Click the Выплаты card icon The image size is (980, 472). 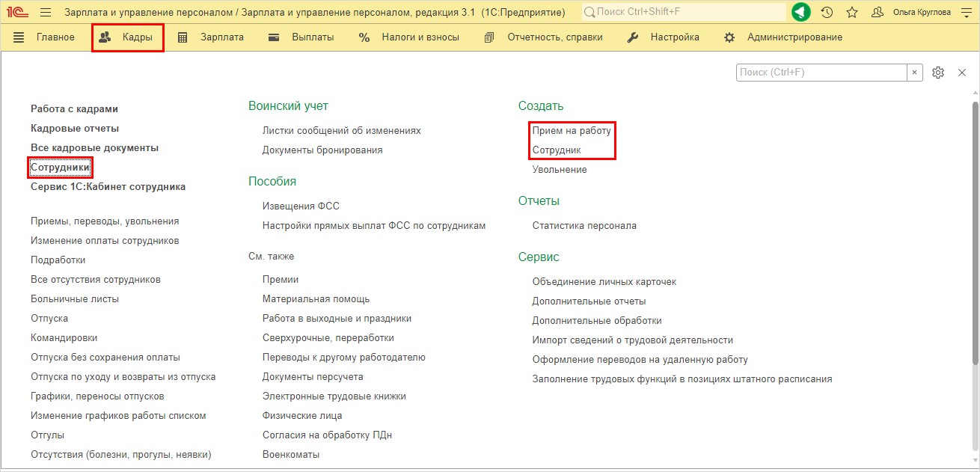[274, 37]
